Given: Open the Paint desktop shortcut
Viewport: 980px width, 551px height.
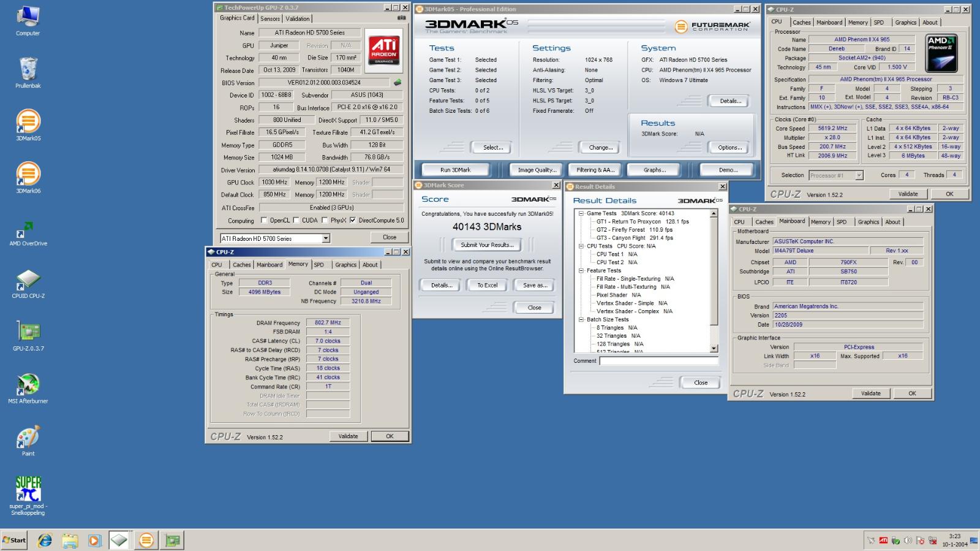Looking at the screenshot, I should [28, 440].
